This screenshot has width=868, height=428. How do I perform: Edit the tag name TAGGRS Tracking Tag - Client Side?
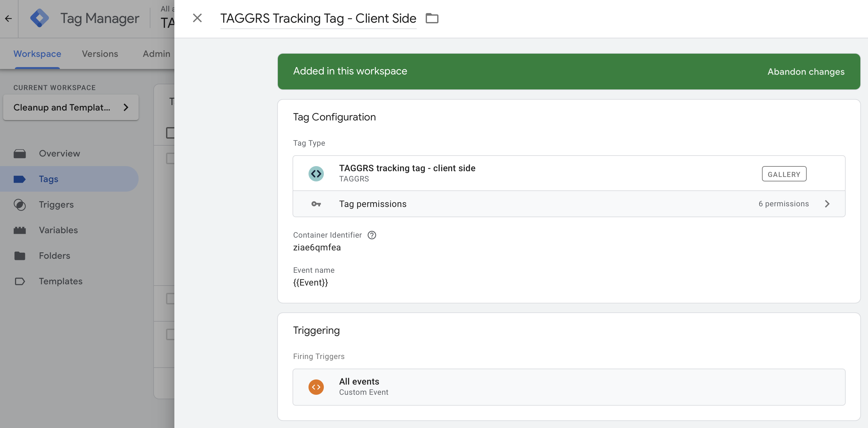point(318,19)
